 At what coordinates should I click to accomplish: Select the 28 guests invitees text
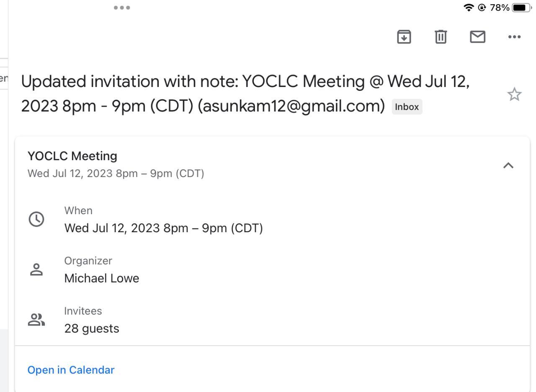click(x=92, y=328)
